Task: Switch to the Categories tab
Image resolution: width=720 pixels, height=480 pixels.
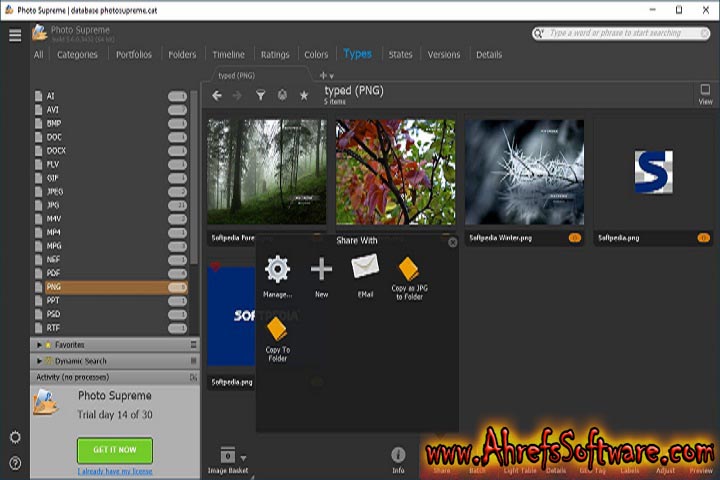Action: (x=77, y=55)
